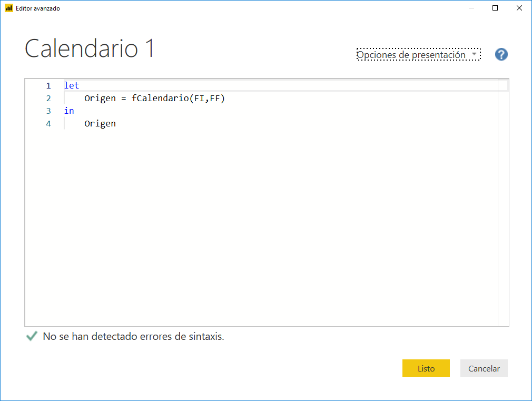This screenshot has height=401, width=532.
Task: Click the no syntax errors message text
Action: 133,336
